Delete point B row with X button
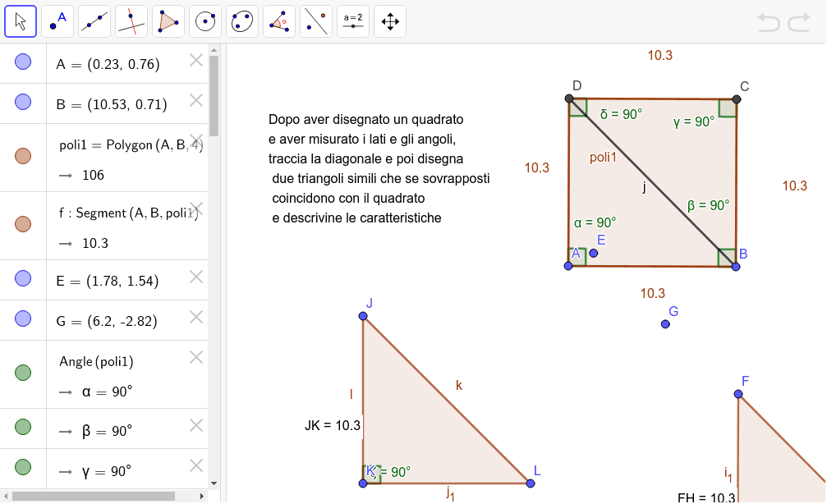 coord(196,100)
